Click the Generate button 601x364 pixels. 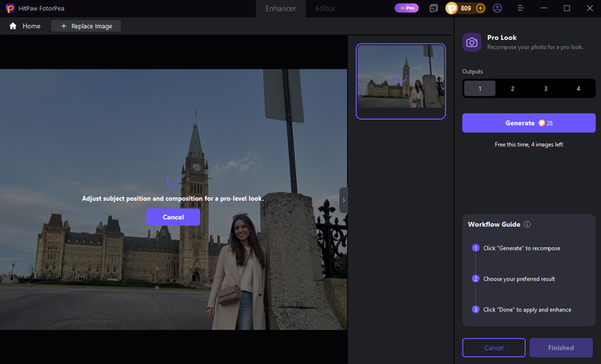(x=529, y=123)
